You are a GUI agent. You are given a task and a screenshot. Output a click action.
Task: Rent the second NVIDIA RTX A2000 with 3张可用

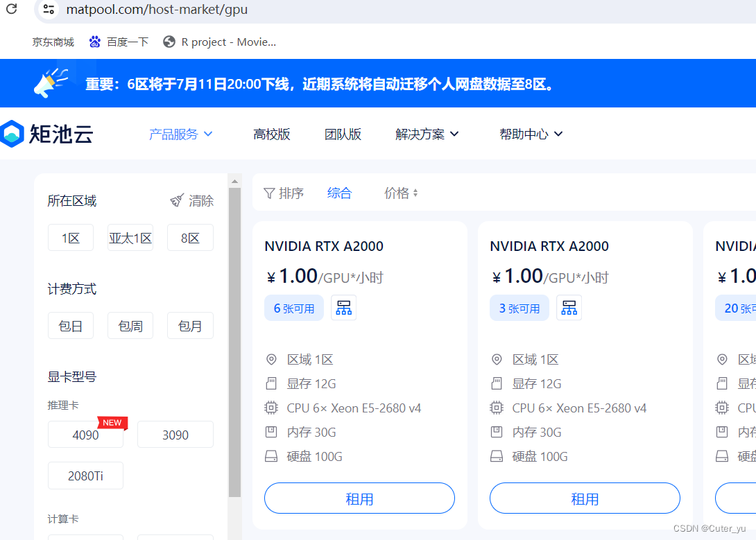tap(585, 498)
